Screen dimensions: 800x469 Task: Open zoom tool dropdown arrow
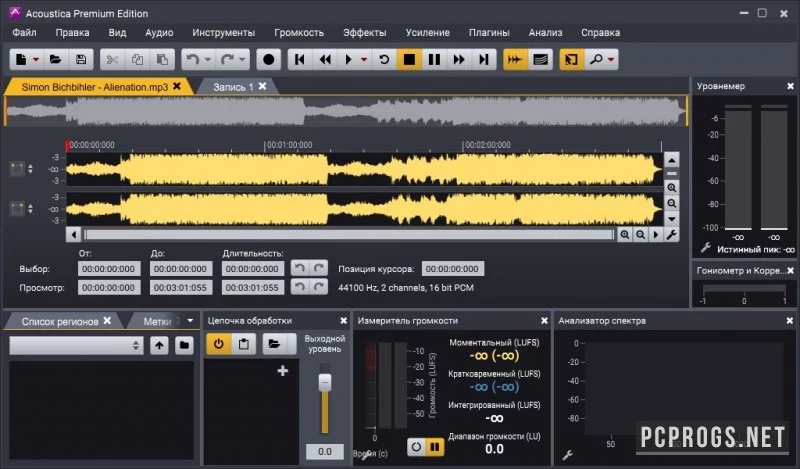(611, 60)
